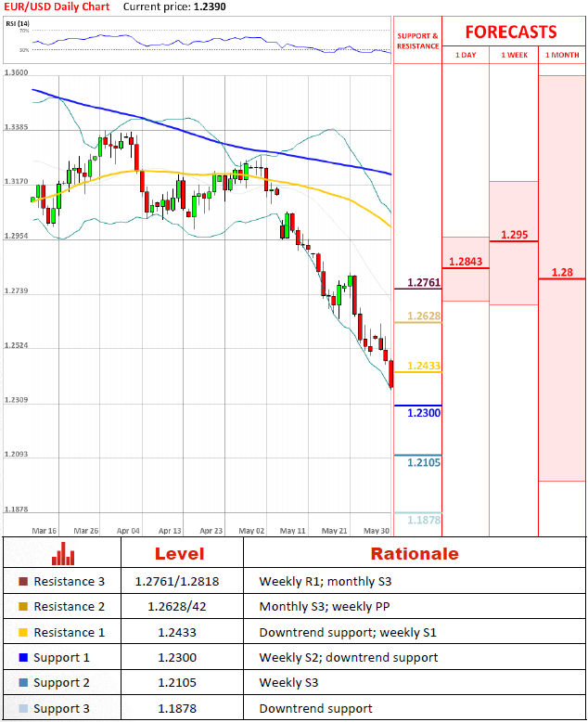Screen dimensions: 588x722
Task: Click the RSI (14) indicator label
Action: [18, 23]
